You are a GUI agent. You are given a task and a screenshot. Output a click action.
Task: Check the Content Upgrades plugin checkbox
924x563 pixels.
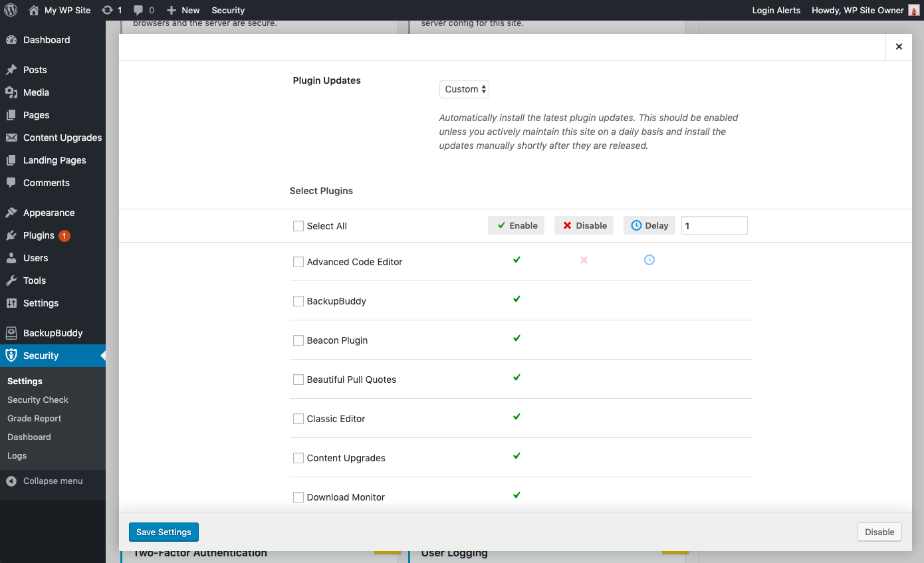[298, 458]
